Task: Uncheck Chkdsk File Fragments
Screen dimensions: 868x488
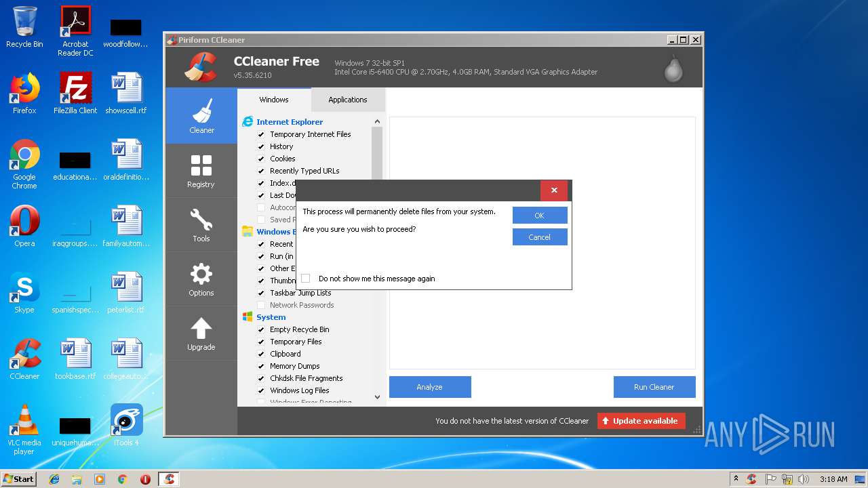Action: pyautogui.click(x=261, y=378)
